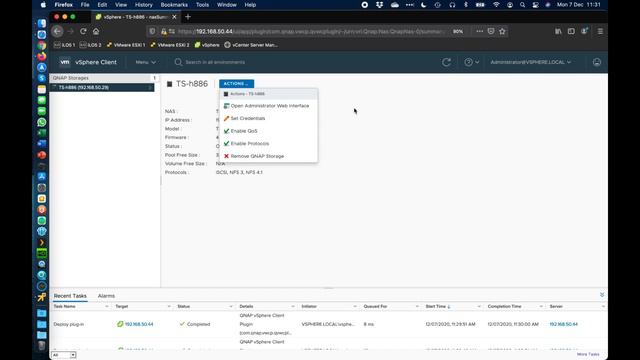Bookmark this page with the star icon
Screen dimensions: 640x360
(502, 31)
